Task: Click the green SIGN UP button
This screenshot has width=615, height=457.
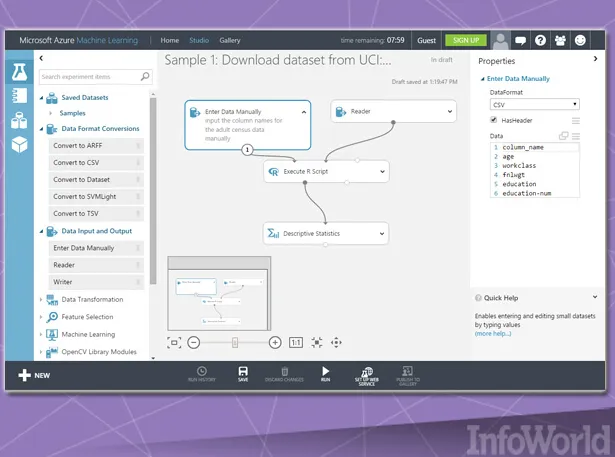Action: click(466, 40)
